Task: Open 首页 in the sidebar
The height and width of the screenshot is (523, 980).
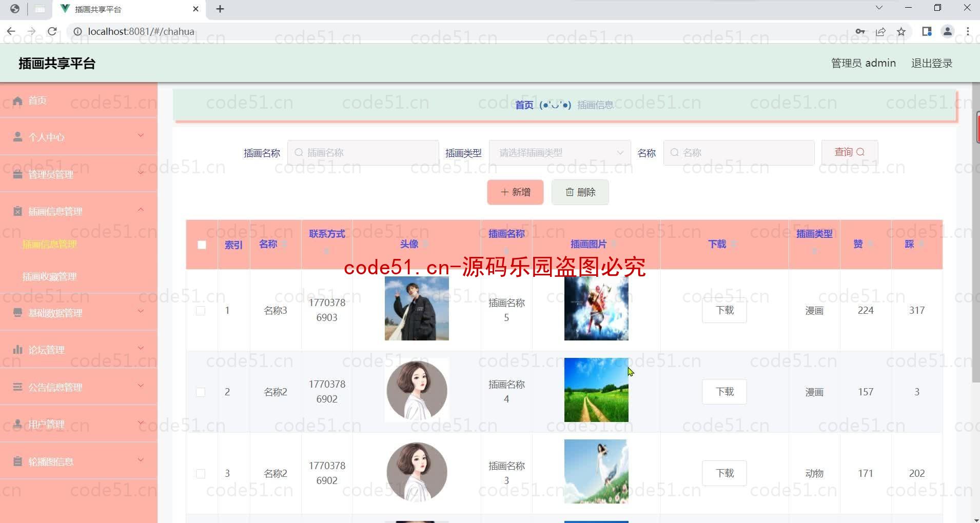Action: pos(79,100)
